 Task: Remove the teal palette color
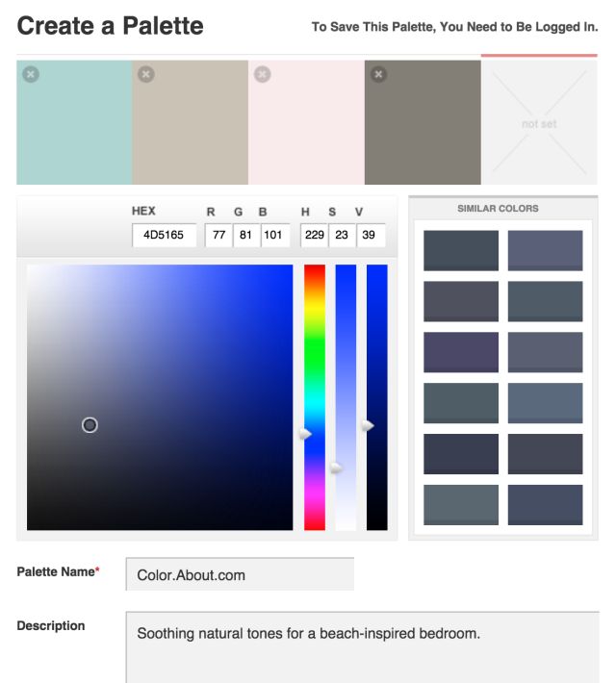pos(31,73)
